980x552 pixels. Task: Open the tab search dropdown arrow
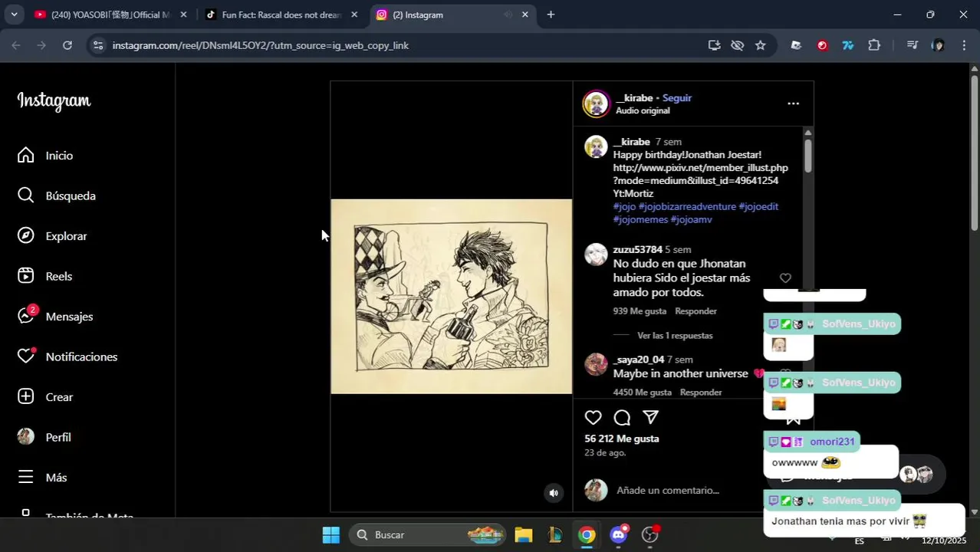13,15
